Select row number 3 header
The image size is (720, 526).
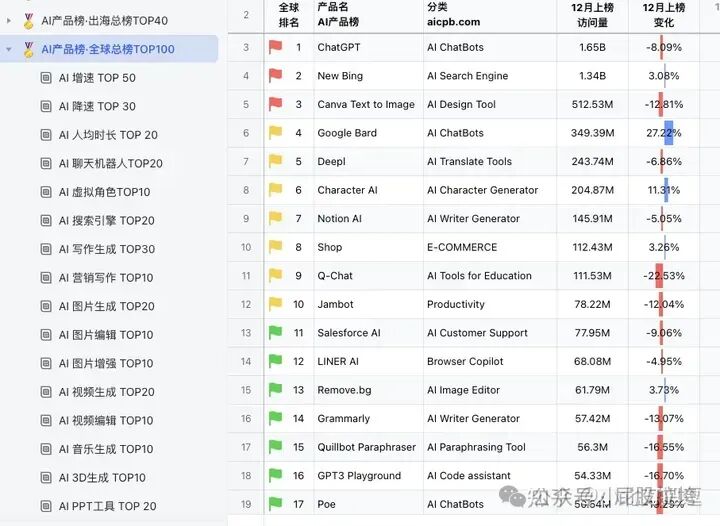point(246,47)
